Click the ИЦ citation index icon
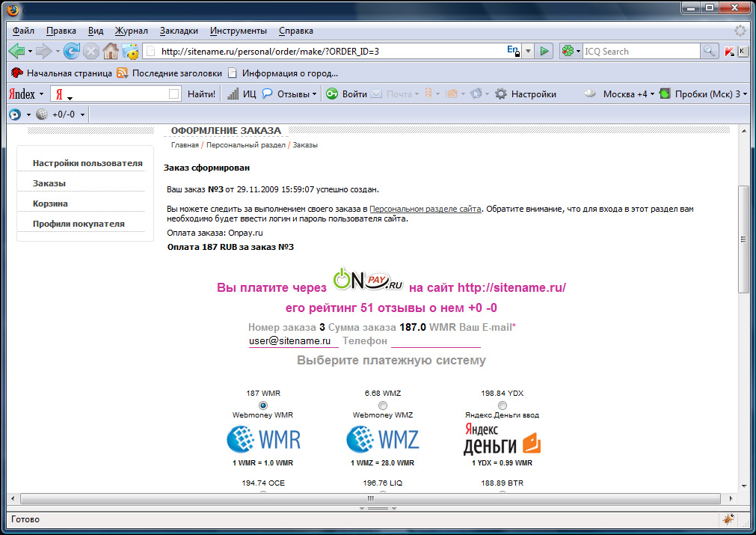756x535 pixels. [242, 94]
